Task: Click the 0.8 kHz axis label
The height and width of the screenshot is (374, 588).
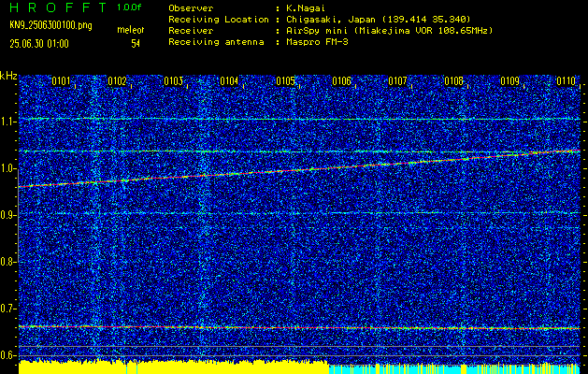Action: tap(7, 262)
